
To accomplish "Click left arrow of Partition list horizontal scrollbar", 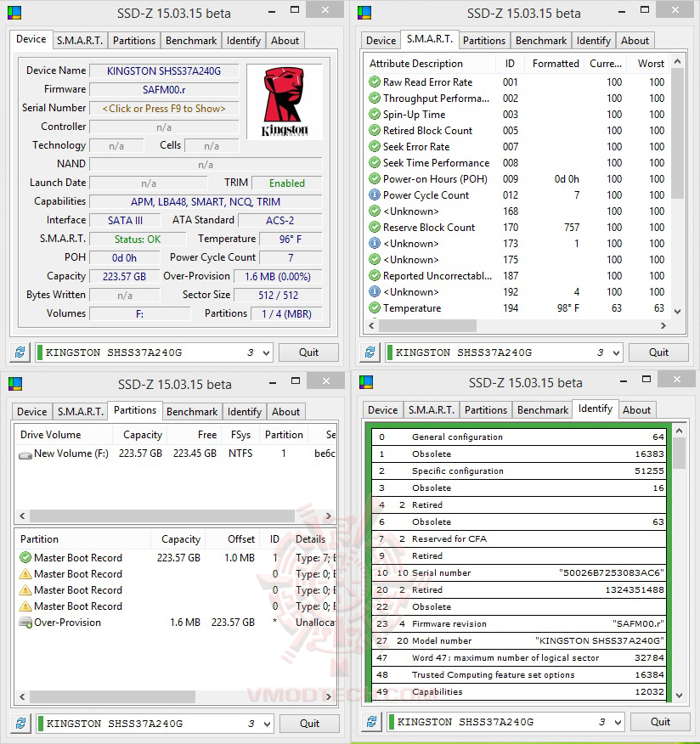I will click(x=22, y=696).
